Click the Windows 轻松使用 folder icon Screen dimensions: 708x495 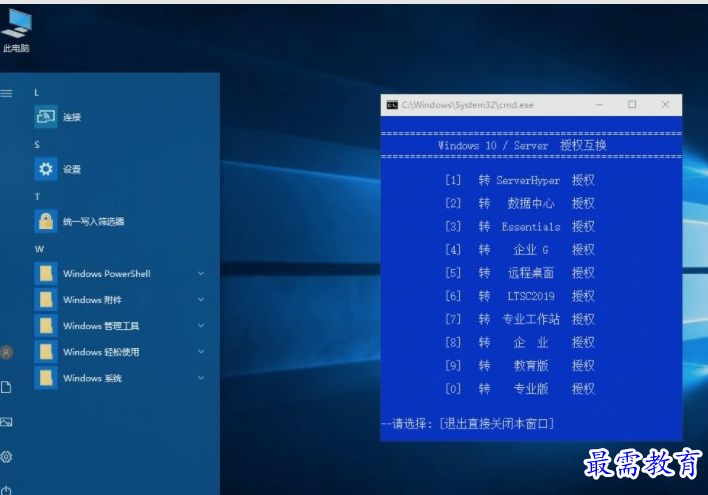(x=46, y=352)
